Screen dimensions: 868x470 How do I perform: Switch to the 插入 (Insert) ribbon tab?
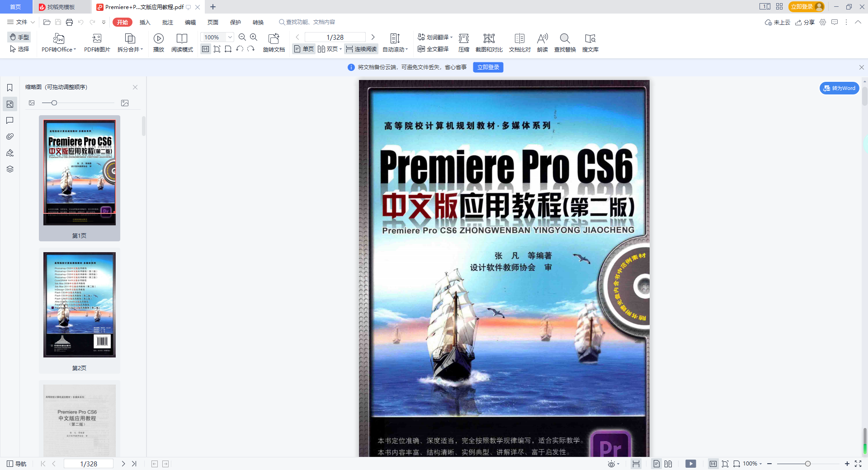coord(145,22)
